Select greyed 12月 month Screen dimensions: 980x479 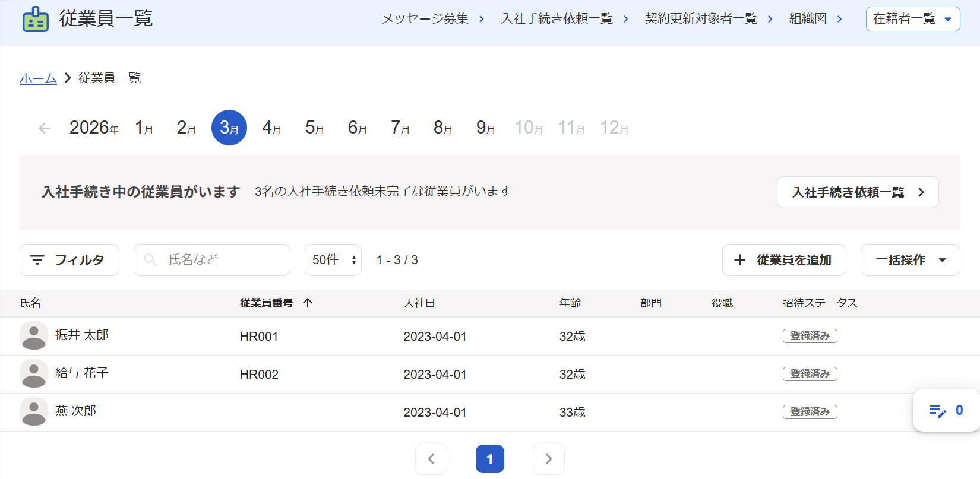pos(614,128)
